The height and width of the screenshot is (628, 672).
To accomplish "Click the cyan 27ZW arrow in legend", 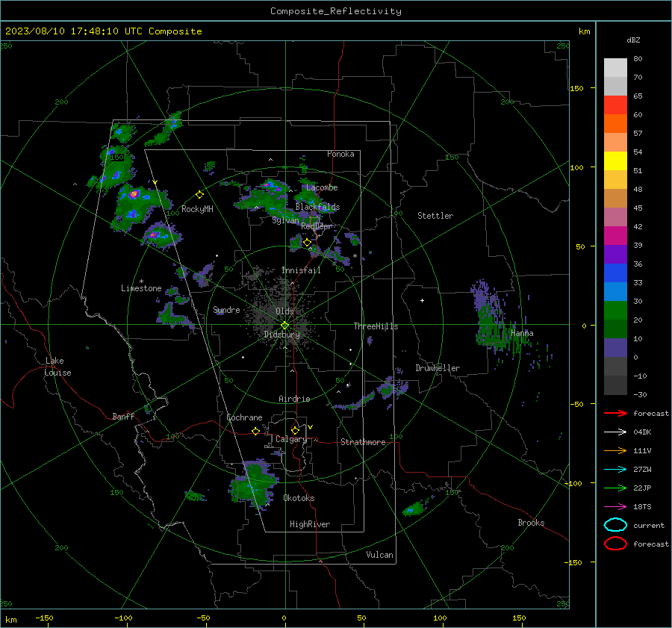I will pos(615,470).
